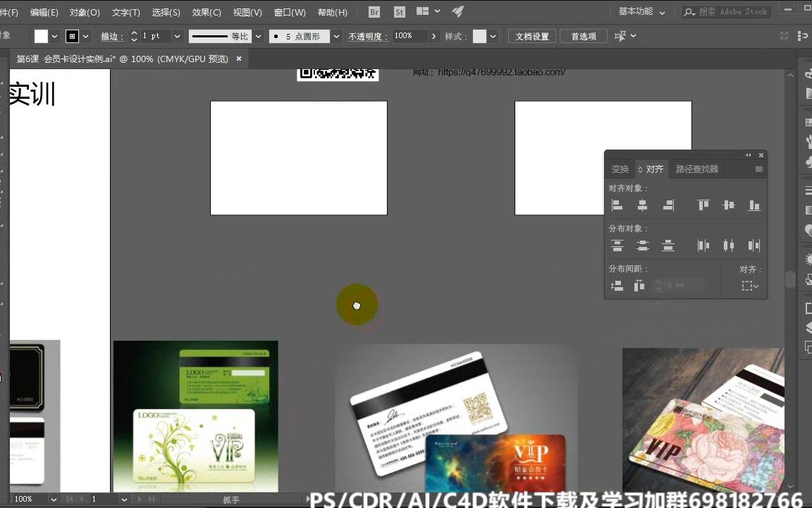The image size is (812, 508).
Task: Align objects to top edges
Action: (702, 205)
